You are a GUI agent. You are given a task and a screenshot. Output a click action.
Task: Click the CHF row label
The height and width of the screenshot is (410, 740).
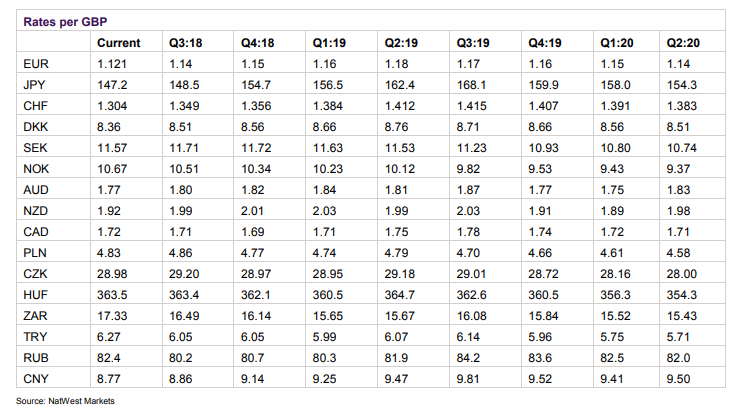tap(34, 106)
